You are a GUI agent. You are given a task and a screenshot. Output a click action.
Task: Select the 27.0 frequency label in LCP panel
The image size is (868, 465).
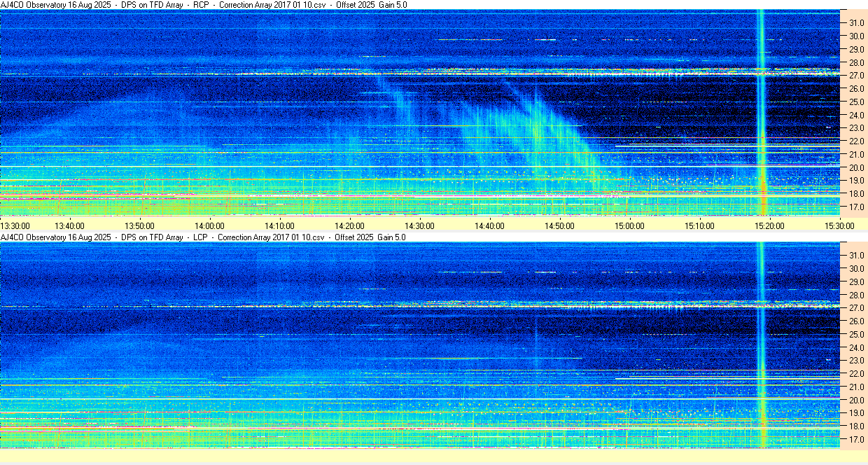(x=857, y=308)
